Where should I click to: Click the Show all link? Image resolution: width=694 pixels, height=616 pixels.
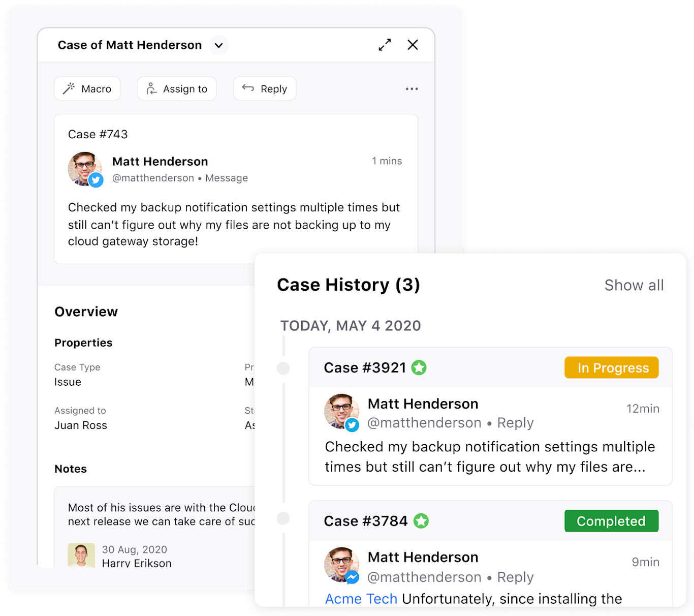634,285
